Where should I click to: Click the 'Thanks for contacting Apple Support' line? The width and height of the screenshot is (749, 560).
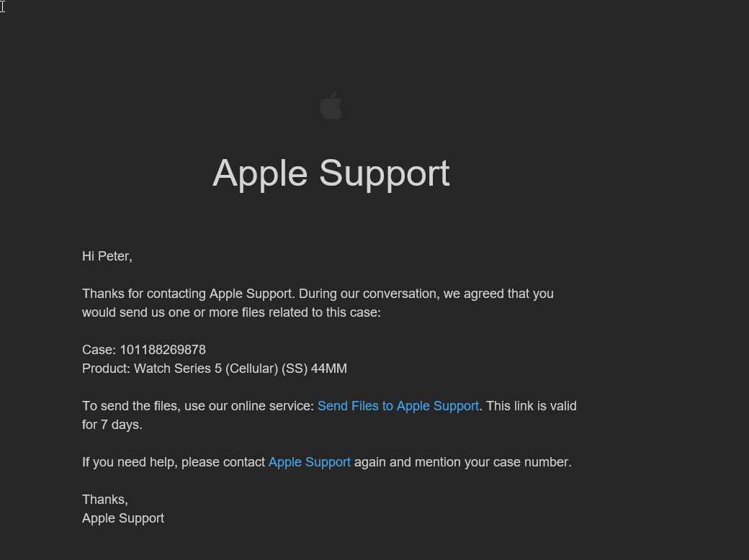[318, 294]
